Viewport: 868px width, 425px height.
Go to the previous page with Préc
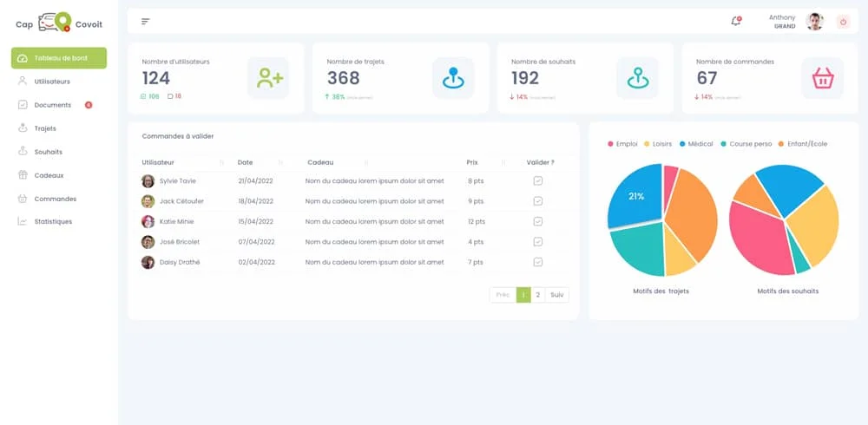coord(503,295)
